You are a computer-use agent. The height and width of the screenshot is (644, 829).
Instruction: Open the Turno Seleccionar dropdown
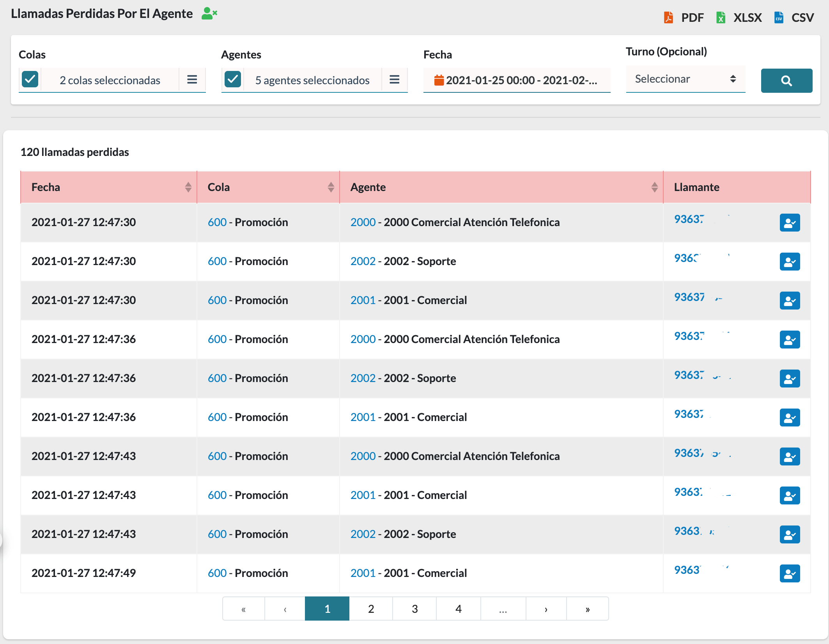pos(686,79)
